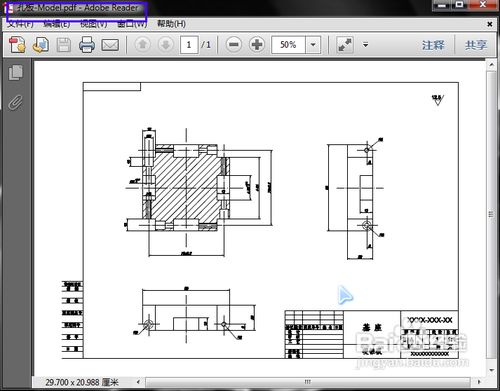This screenshot has height=391, width=500.
Task: Open a file with the toolbar icon
Action: pyautogui.click(x=41, y=45)
